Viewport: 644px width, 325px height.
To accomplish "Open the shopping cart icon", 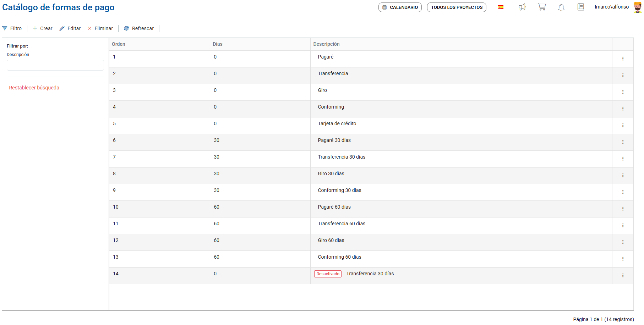I will pos(542,7).
